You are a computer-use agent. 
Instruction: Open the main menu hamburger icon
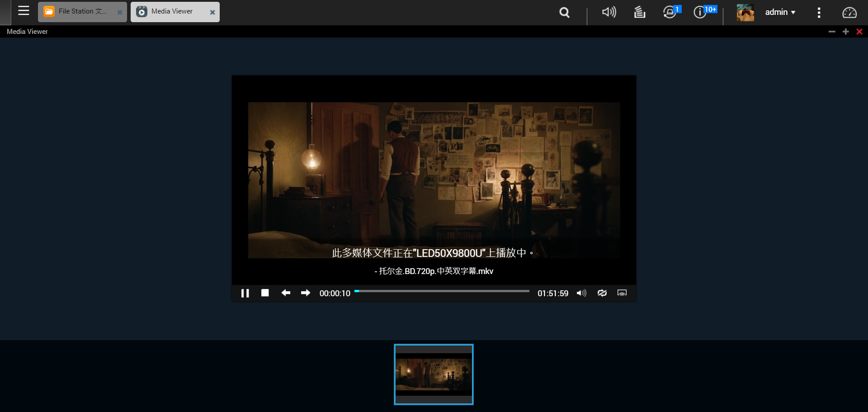pyautogui.click(x=24, y=11)
